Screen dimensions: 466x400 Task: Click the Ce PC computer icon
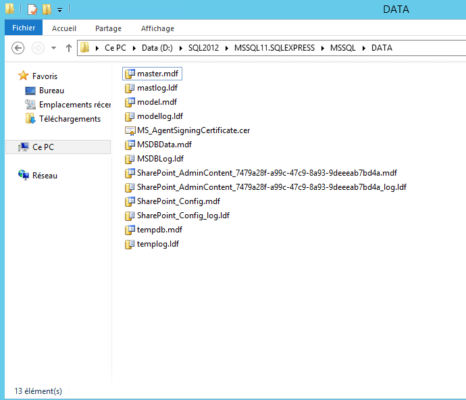coord(23,147)
